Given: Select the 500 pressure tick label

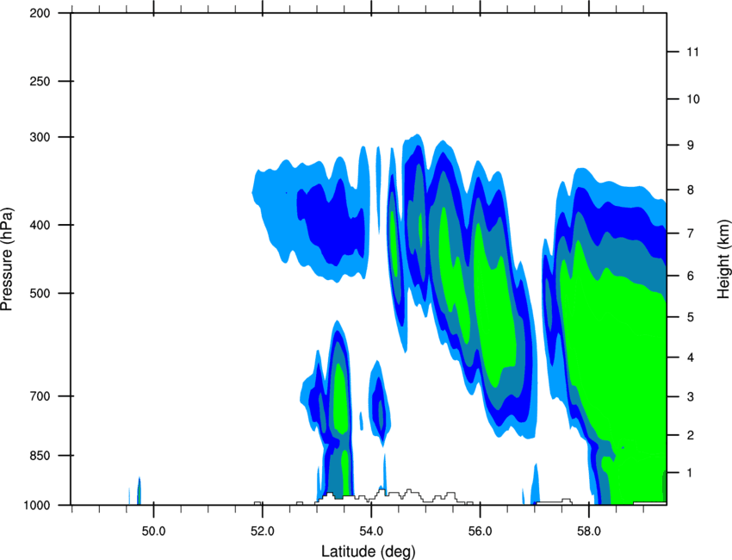Looking at the screenshot, I should pyautogui.click(x=40, y=293).
